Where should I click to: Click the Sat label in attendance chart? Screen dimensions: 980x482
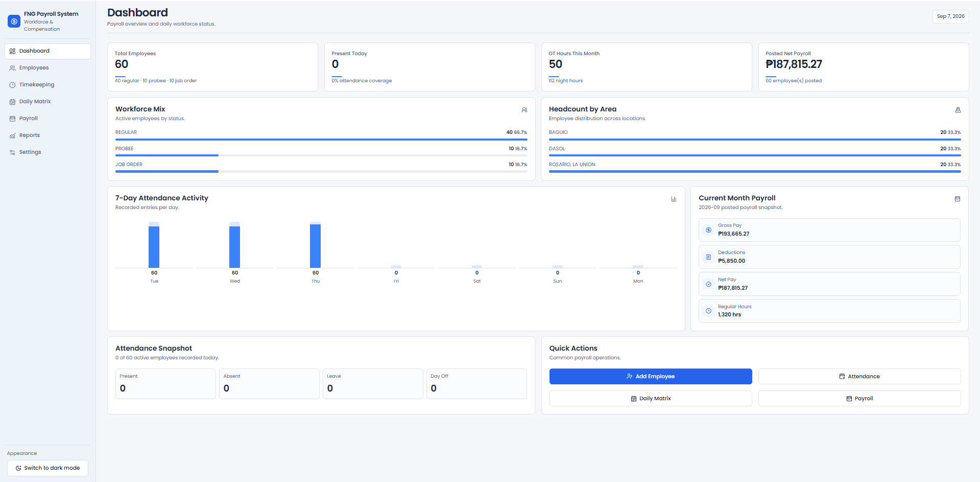(477, 282)
